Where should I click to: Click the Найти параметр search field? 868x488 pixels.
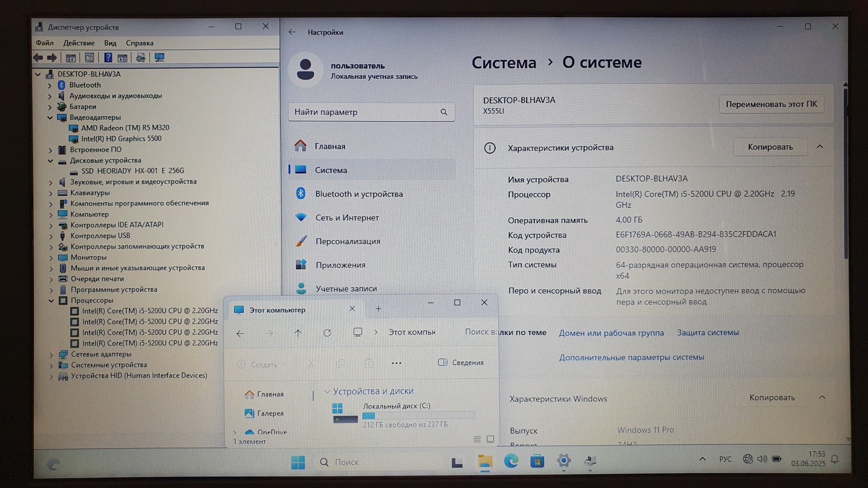[364, 112]
